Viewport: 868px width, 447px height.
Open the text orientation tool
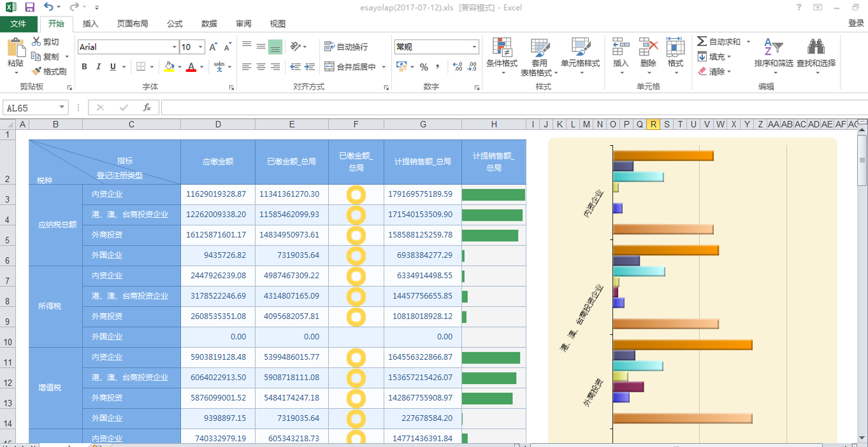point(296,46)
